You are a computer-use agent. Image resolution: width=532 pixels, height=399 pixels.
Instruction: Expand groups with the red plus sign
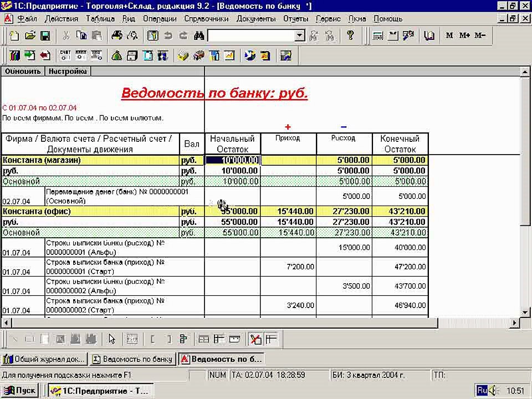(x=288, y=127)
